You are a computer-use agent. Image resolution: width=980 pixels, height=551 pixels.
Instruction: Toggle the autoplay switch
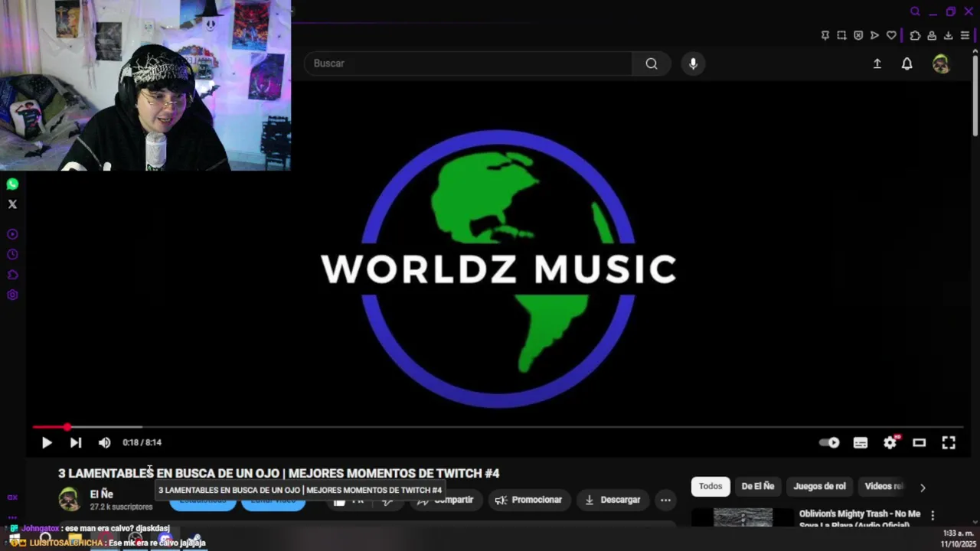(829, 442)
